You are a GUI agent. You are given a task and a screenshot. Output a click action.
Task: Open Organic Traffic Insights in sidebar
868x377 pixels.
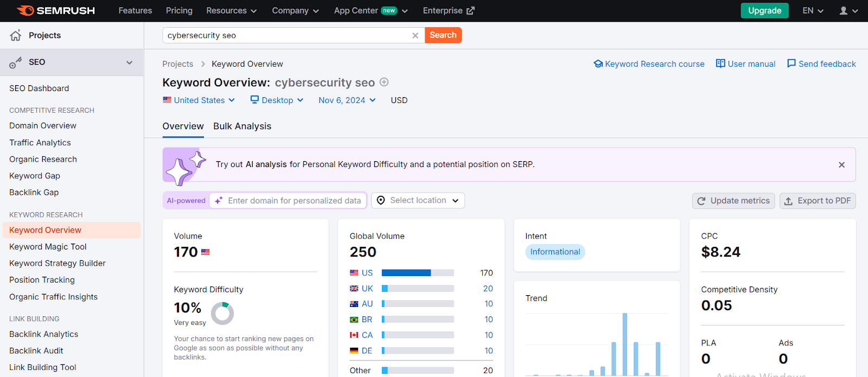pos(53,297)
